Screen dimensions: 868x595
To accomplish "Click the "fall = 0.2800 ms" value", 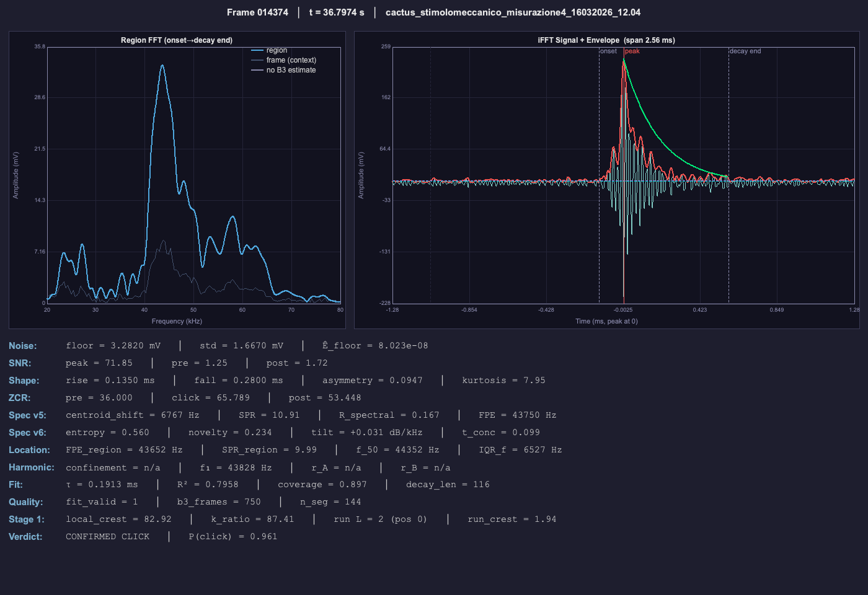I will click(x=239, y=381).
